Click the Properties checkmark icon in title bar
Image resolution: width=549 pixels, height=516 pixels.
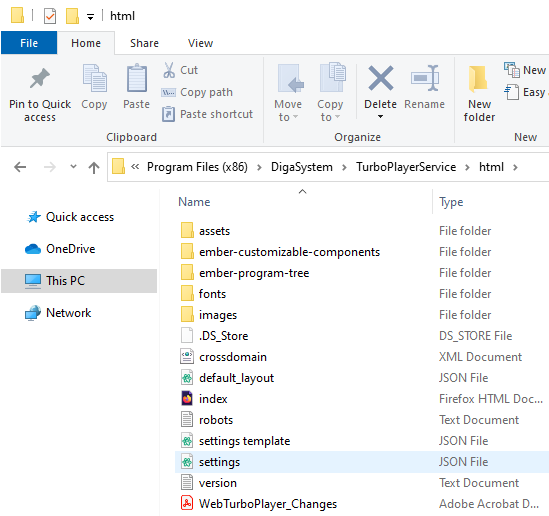click(50, 16)
